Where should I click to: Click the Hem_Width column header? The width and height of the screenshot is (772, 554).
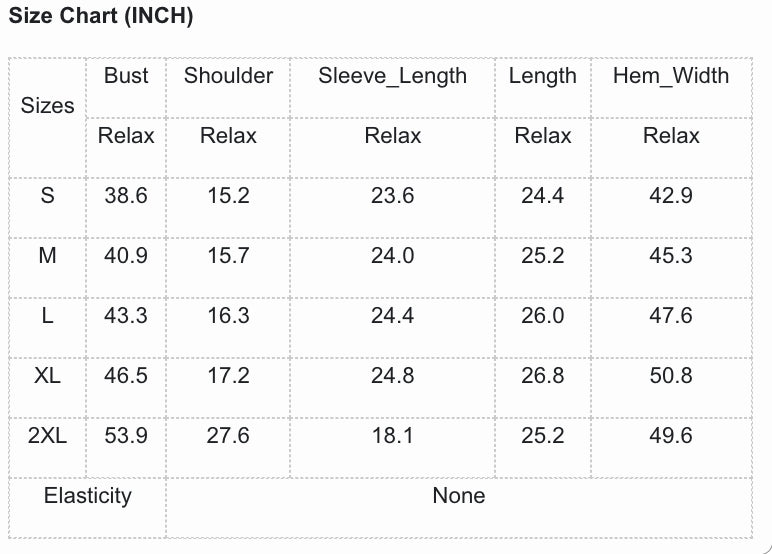point(671,76)
